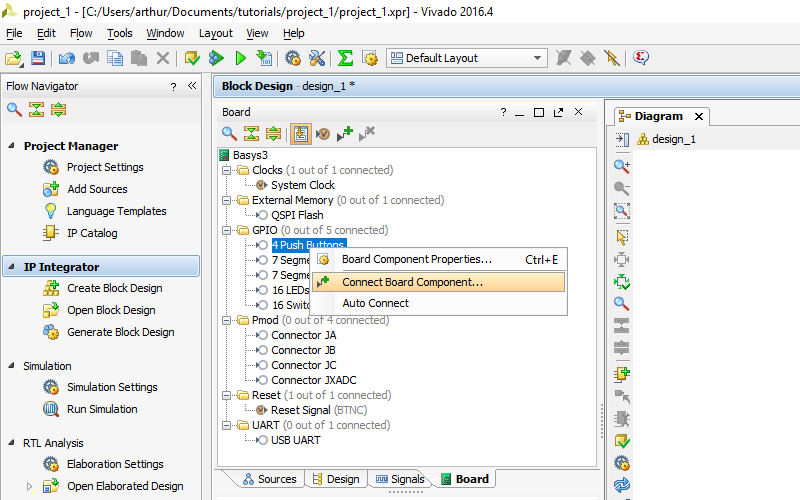Collapse the Pmod folder in Board tree
The image size is (800, 500).
point(227,320)
